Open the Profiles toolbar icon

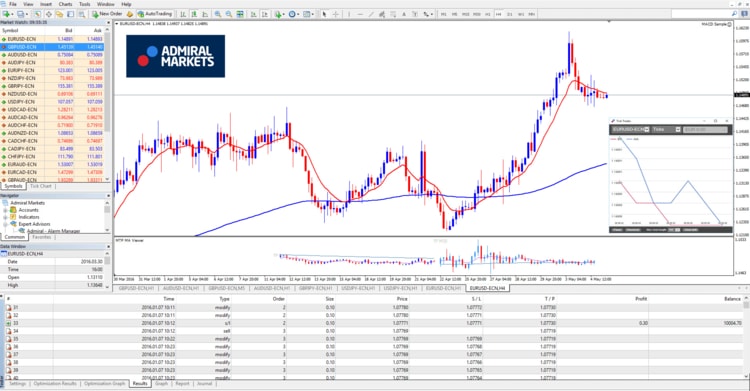click(21, 14)
